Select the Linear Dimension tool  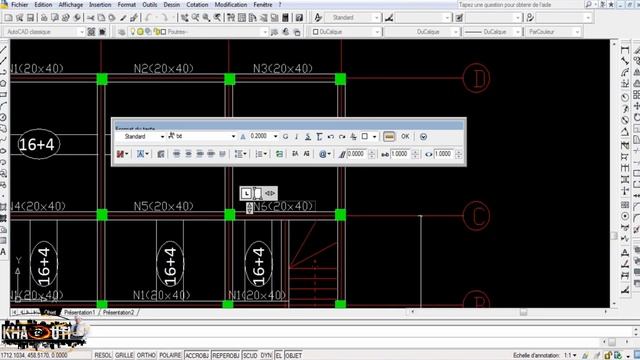624,50
